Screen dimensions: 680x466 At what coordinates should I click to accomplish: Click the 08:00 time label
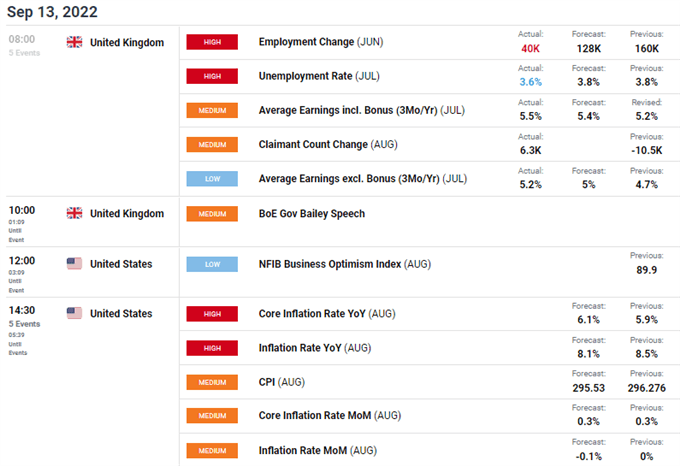(22, 39)
